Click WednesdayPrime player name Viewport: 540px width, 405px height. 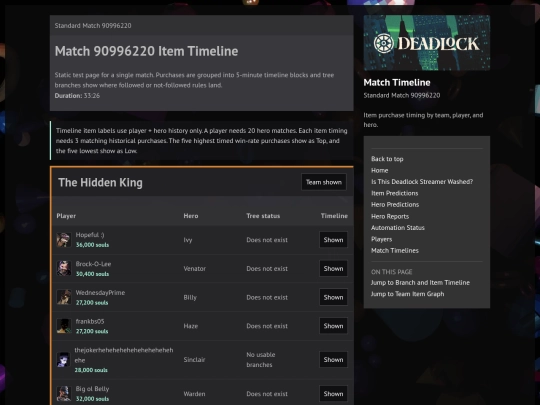pyautogui.click(x=100, y=293)
